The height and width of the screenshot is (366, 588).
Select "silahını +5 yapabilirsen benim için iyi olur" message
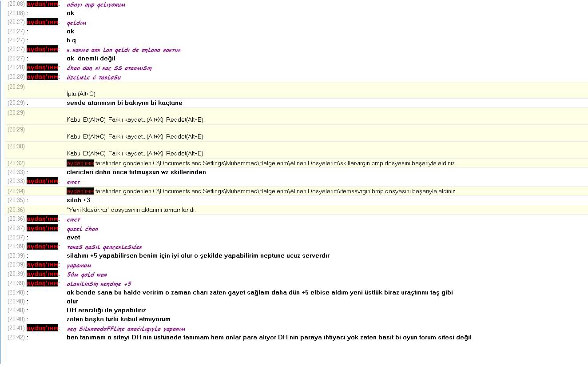(x=198, y=256)
